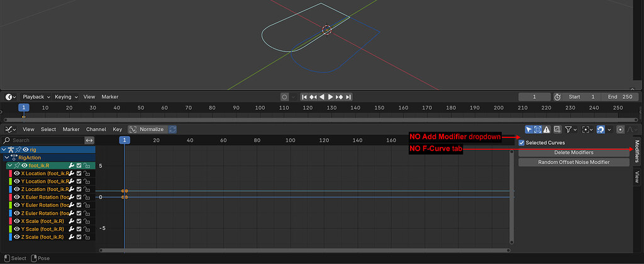Toggle proportional editing circle icon

pyautogui.click(x=620, y=129)
